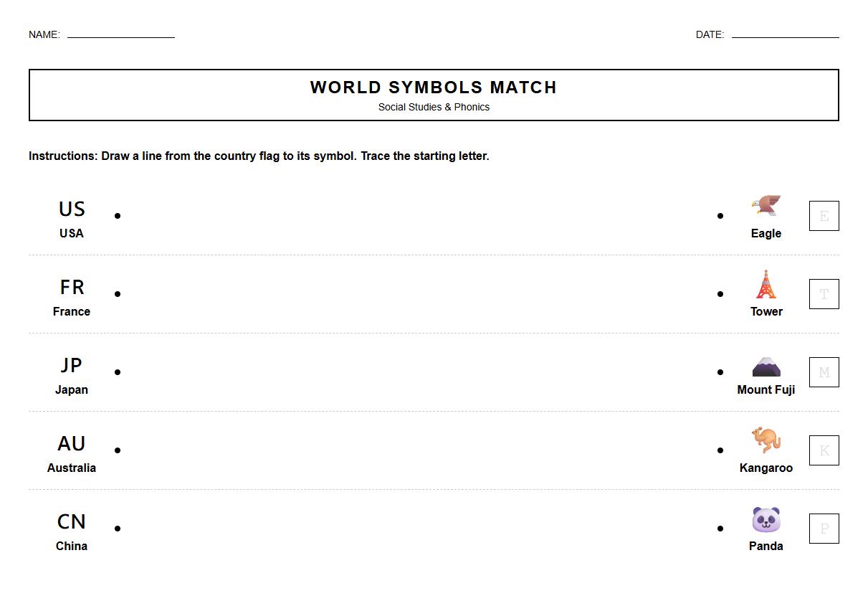Click the World Symbols Match title
Screen dimensions: 868x596
click(x=434, y=87)
